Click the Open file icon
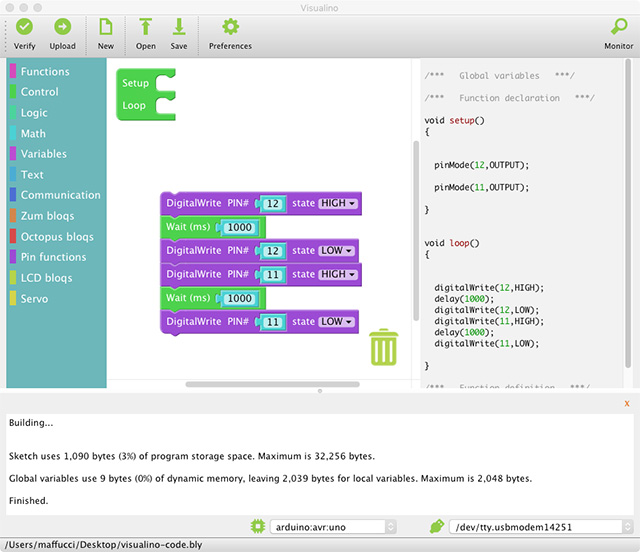This screenshot has height=552, width=640. [146, 28]
